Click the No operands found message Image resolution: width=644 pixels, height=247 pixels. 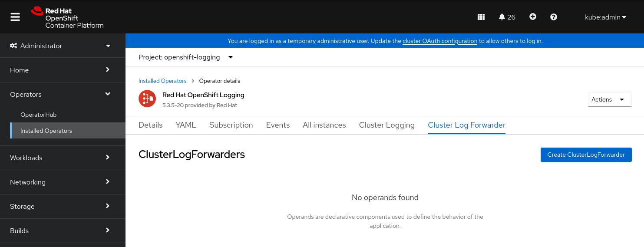[385, 198]
